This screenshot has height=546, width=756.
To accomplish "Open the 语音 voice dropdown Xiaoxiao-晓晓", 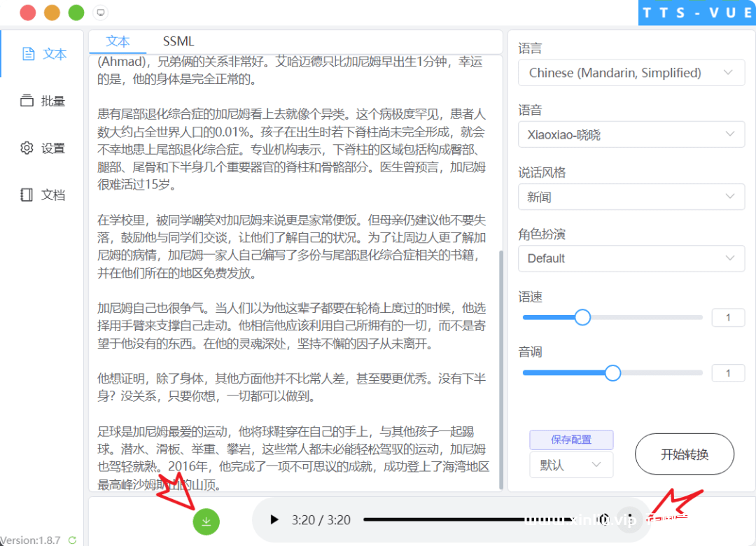I will [631, 134].
